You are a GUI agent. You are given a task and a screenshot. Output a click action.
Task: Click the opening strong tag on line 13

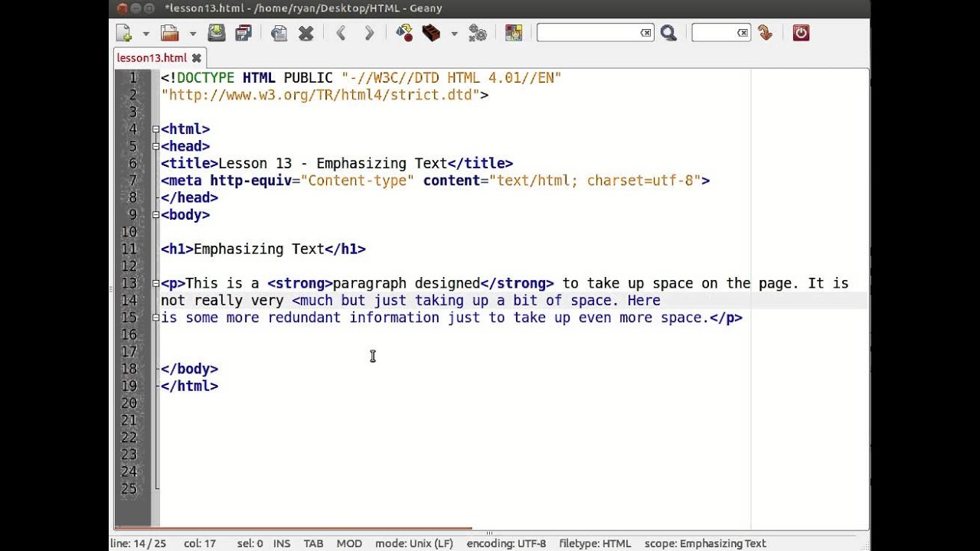pos(299,283)
